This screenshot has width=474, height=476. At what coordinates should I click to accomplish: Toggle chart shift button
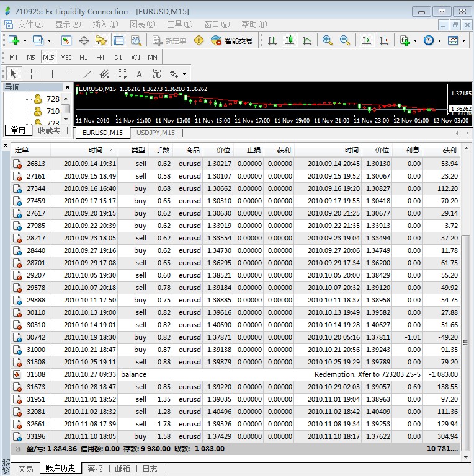click(384, 40)
